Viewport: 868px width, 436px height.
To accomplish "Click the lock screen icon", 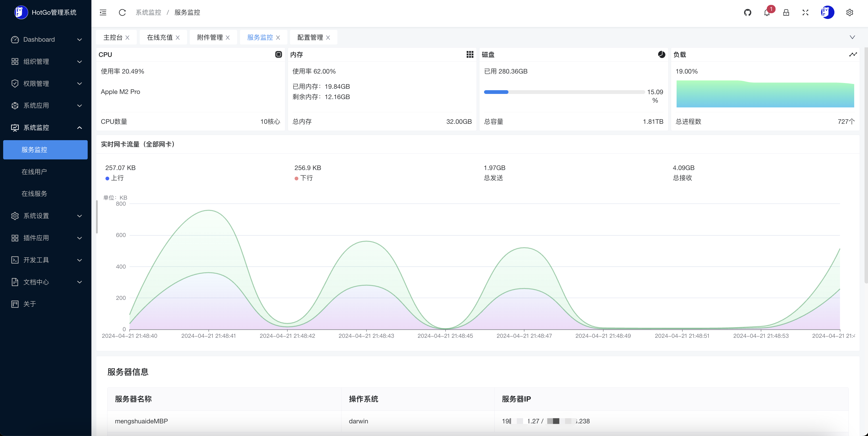I will (x=786, y=12).
